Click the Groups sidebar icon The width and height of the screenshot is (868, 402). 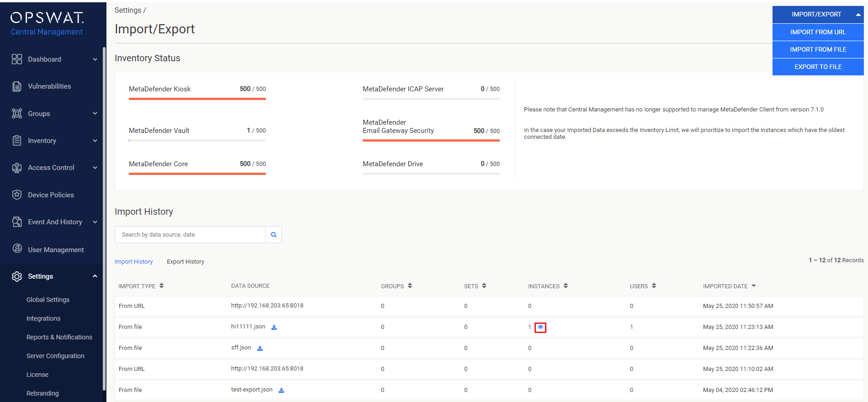click(x=17, y=113)
